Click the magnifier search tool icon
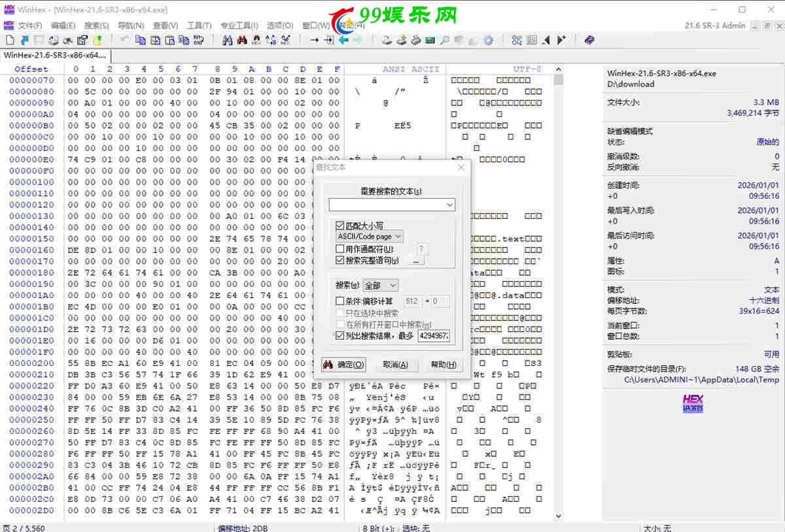This screenshot has width=785, height=532. click(444, 40)
